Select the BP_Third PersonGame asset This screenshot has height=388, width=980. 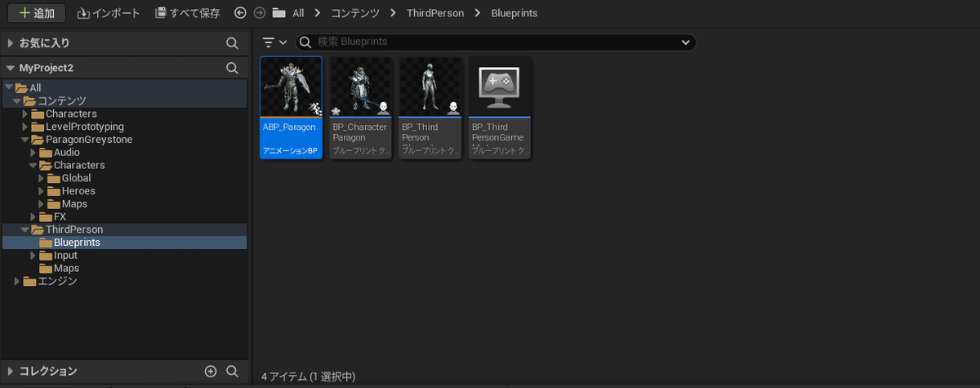click(500, 107)
